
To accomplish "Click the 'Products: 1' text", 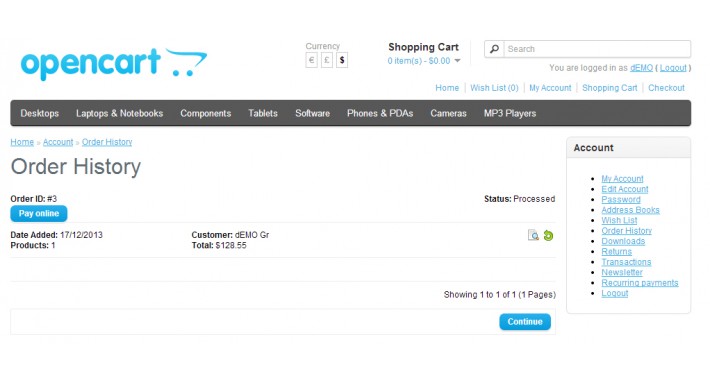I will click(33, 245).
